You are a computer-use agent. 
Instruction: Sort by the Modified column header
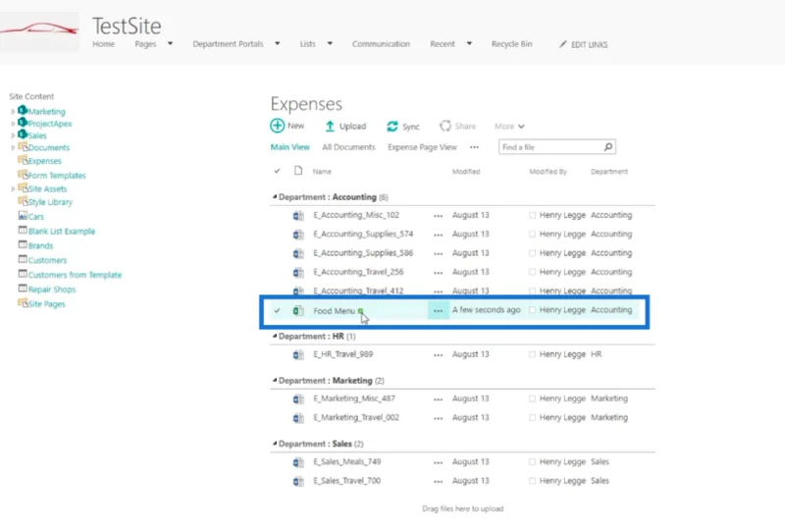(x=466, y=172)
